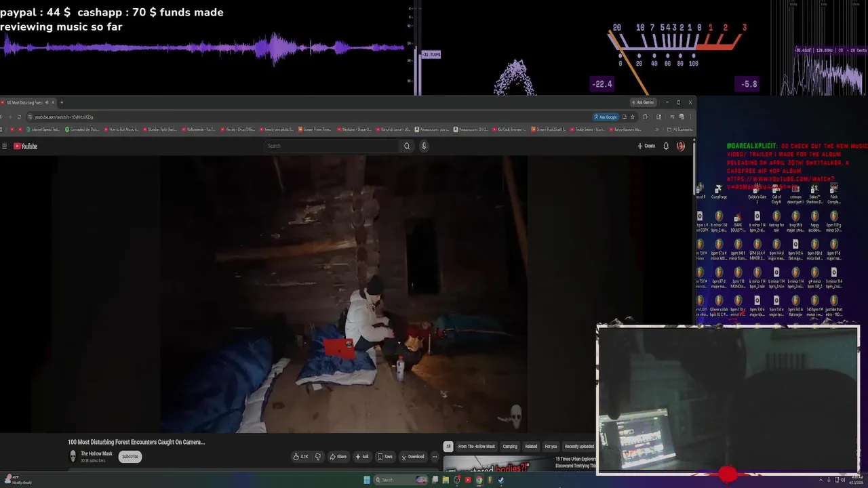The height and width of the screenshot is (488, 868).
Task: Open The Hollow Mask channel name
Action: pos(96,453)
